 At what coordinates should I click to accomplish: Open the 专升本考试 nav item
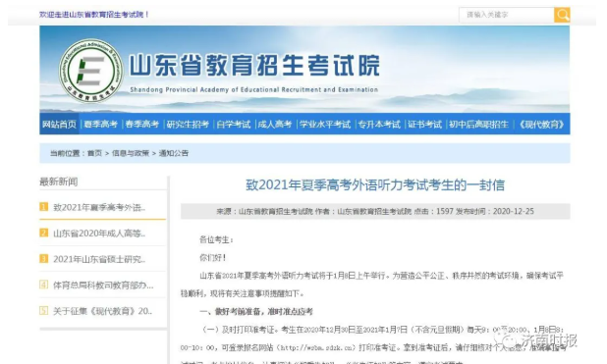(379, 125)
